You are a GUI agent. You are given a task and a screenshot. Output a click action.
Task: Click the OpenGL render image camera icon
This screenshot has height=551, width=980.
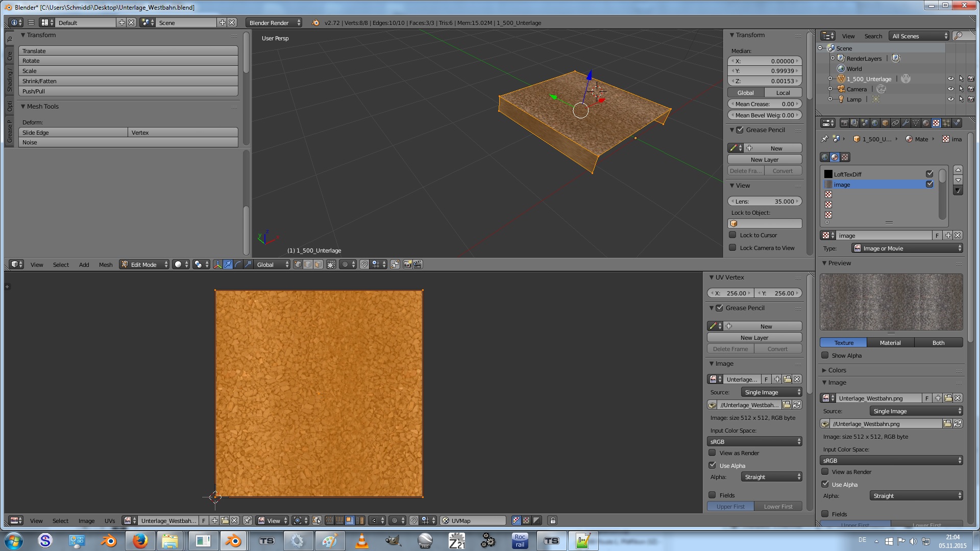407,264
